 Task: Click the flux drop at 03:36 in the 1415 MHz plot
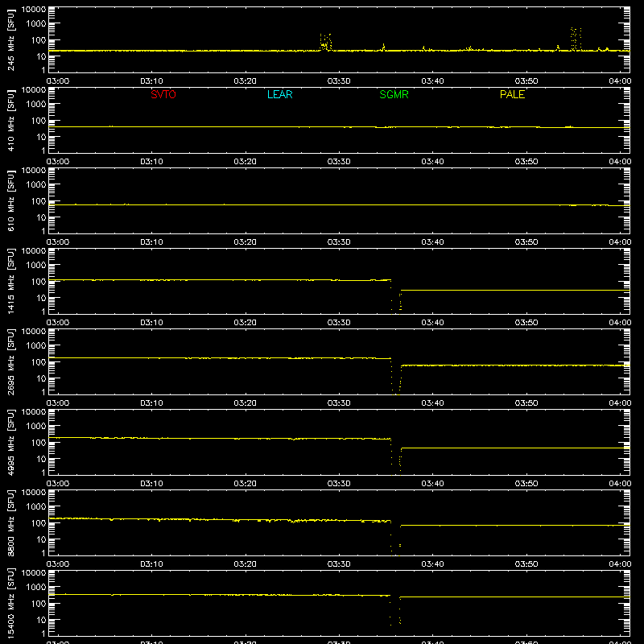coord(395,295)
